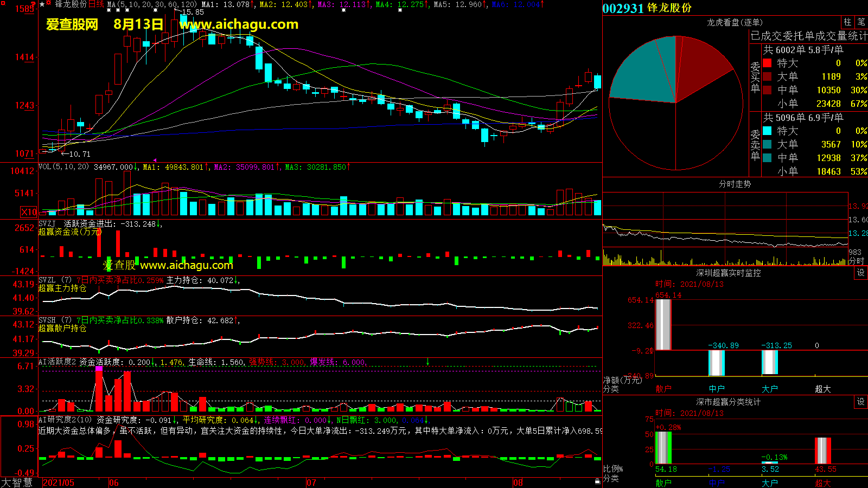Click the lock icon at chart bottom-right
The image size is (868, 488).
(x=597, y=481)
